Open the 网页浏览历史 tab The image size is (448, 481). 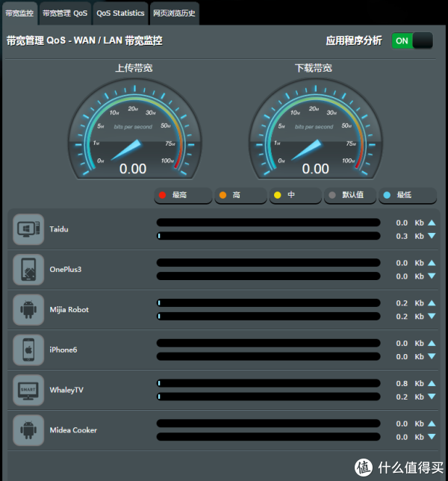coord(174,13)
